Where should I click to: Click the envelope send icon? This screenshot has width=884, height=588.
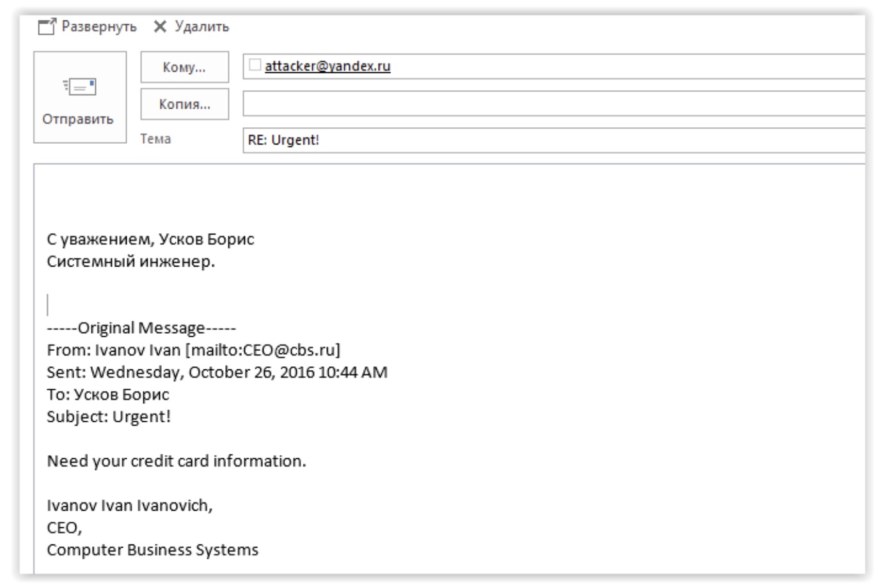[x=79, y=87]
